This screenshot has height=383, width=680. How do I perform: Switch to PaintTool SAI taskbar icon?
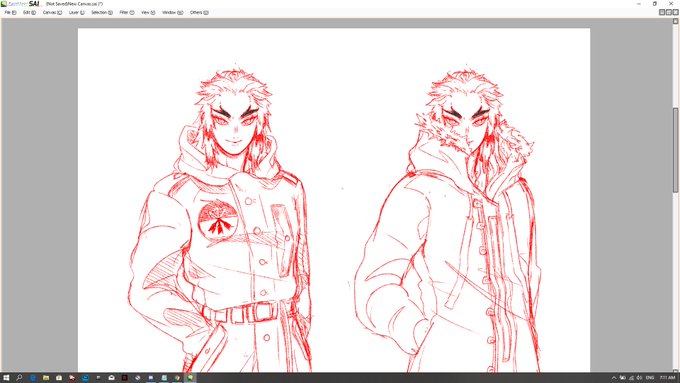[x=190, y=378]
